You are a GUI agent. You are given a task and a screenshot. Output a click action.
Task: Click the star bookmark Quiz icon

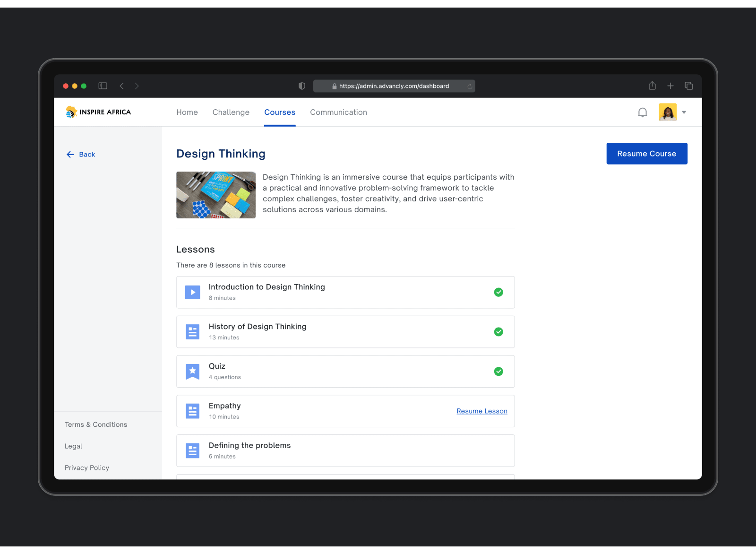192,372
